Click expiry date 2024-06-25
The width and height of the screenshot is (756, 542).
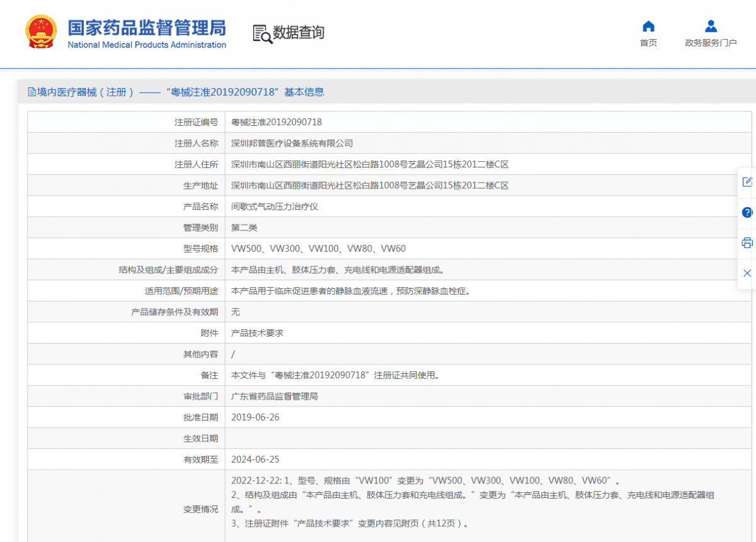(x=255, y=460)
